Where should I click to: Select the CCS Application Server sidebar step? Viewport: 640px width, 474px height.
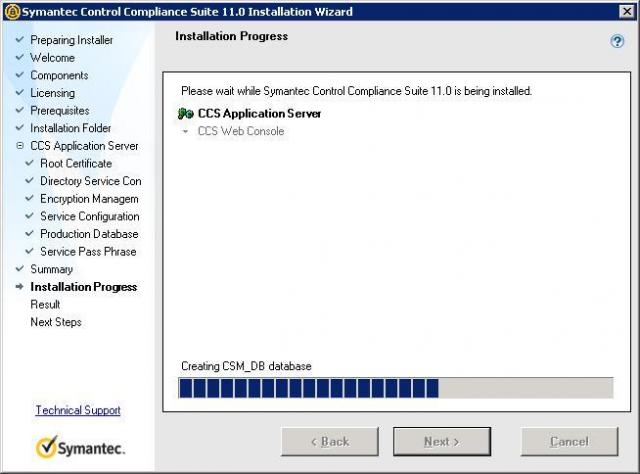(x=84, y=146)
